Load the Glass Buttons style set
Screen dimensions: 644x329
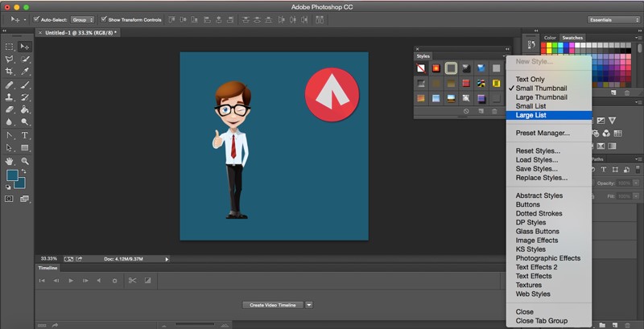click(x=538, y=232)
